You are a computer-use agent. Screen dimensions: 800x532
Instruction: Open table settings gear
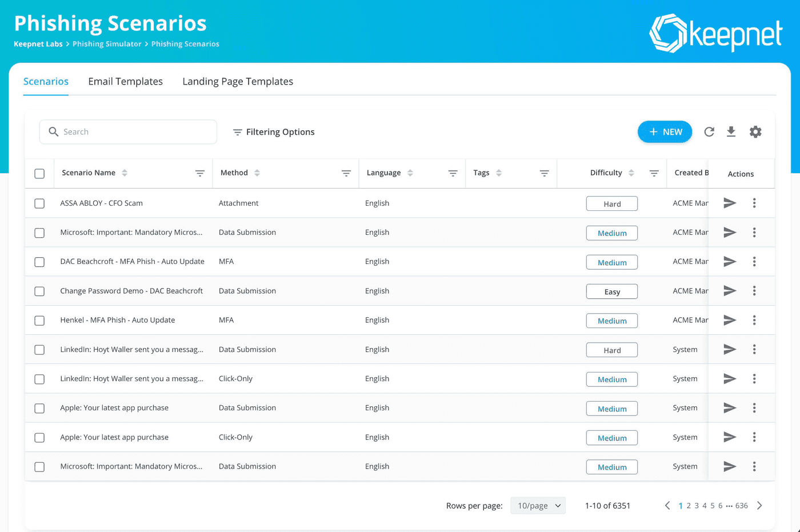pos(755,132)
